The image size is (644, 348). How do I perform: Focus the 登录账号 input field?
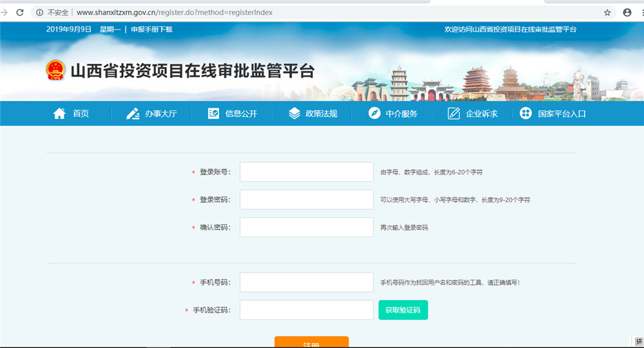pyautogui.click(x=307, y=172)
